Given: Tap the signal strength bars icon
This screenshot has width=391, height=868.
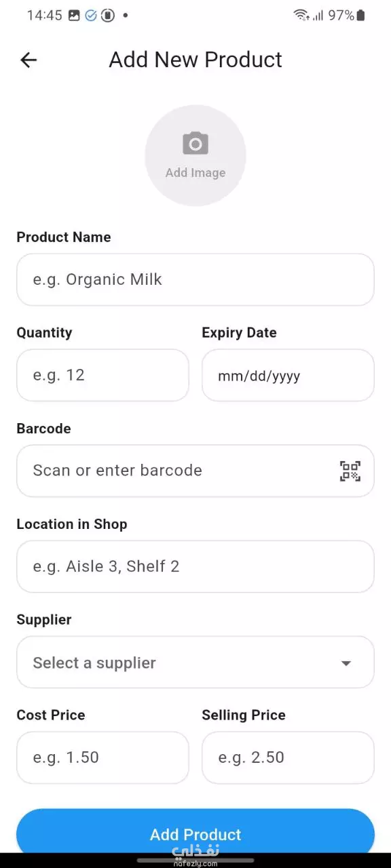Looking at the screenshot, I should 318,15.
